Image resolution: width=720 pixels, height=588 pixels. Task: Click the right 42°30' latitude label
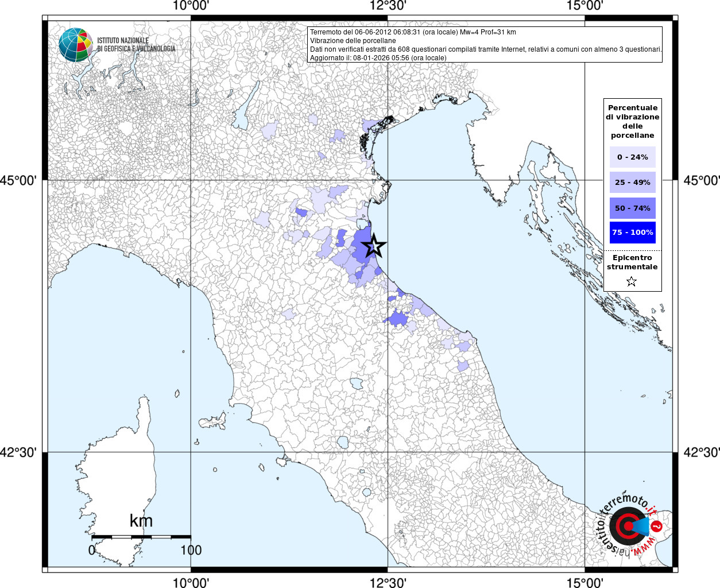[x=702, y=452]
